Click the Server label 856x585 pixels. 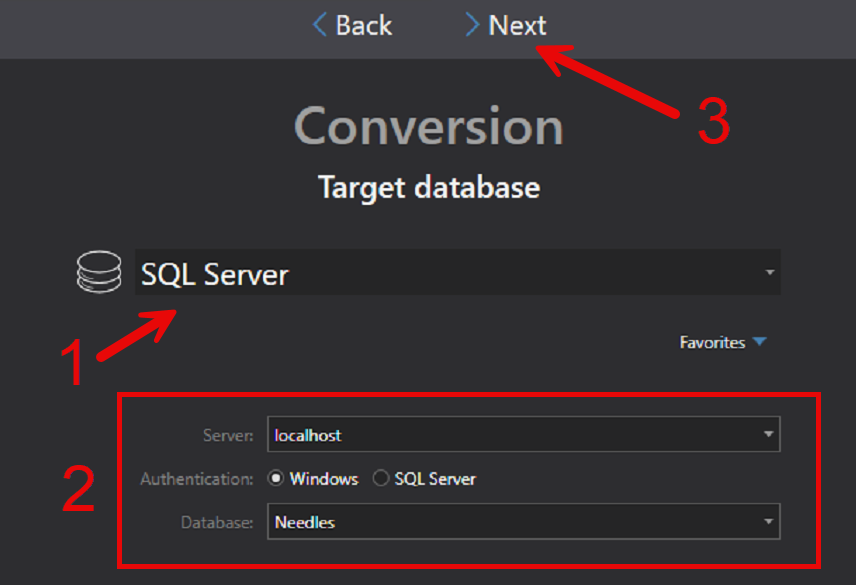click(x=228, y=435)
